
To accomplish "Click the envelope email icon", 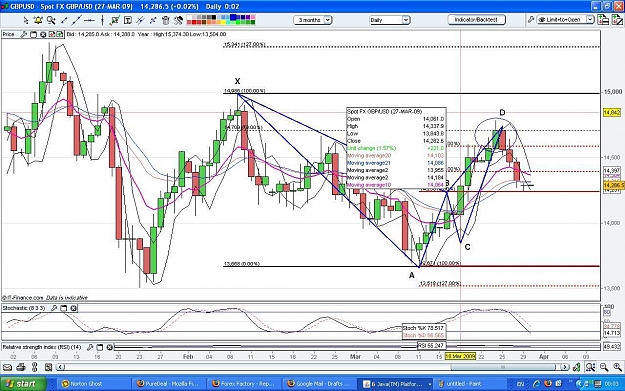I will click(x=8, y=367).
